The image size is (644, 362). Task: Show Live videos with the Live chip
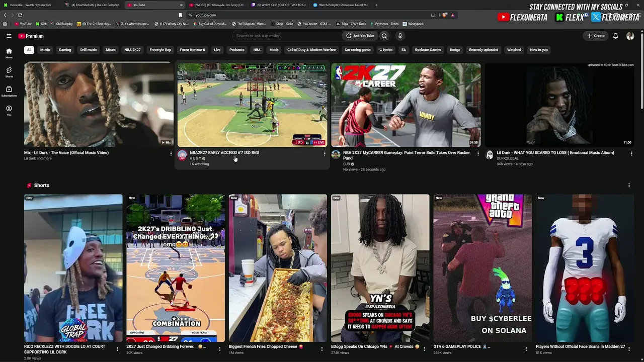217,50
